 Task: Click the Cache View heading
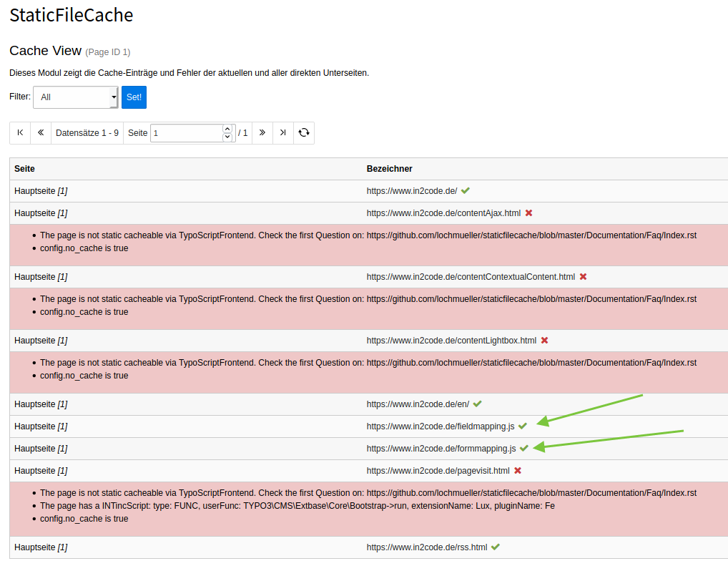tap(46, 51)
